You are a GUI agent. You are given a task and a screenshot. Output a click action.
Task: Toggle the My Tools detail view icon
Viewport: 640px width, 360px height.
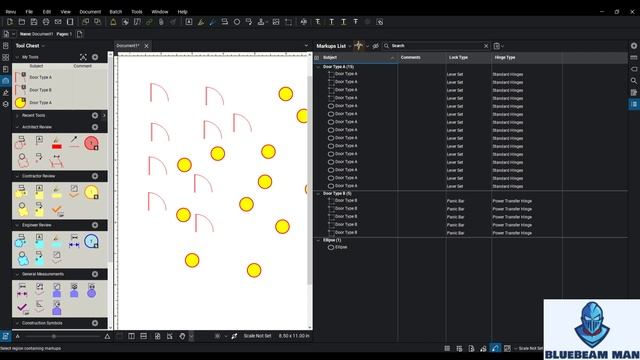pyautogui.click(x=83, y=57)
